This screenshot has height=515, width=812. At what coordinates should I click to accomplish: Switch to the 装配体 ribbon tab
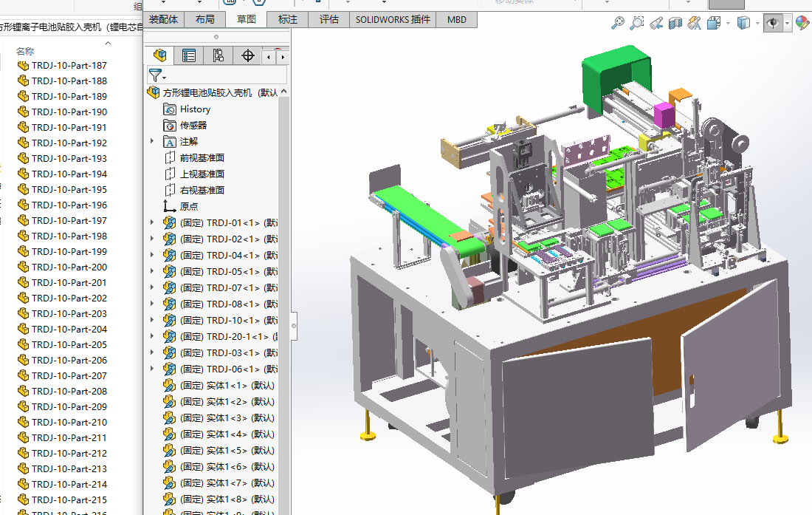pyautogui.click(x=163, y=19)
